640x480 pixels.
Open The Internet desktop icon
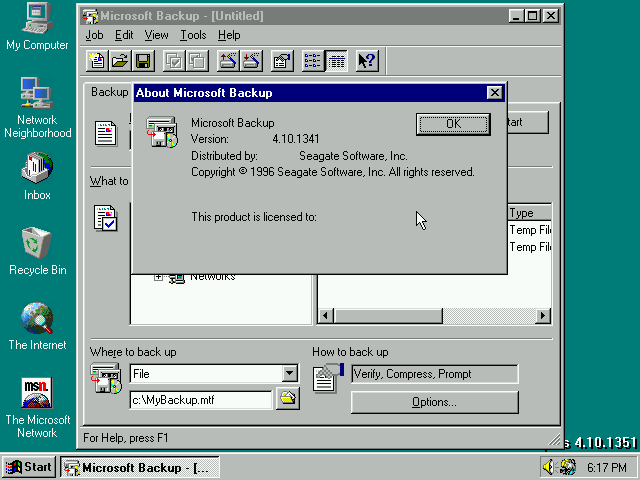tap(37, 327)
